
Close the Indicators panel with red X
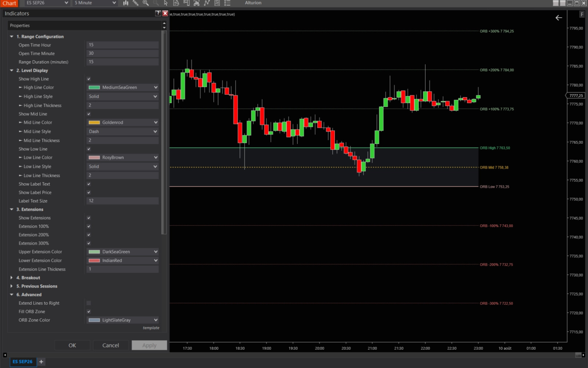[165, 13]
